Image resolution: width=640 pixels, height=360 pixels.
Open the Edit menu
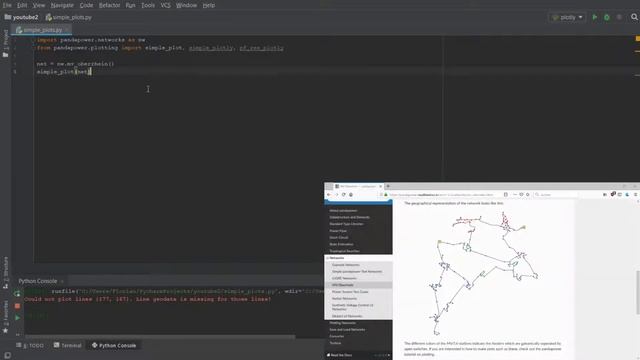pos(22,5)
